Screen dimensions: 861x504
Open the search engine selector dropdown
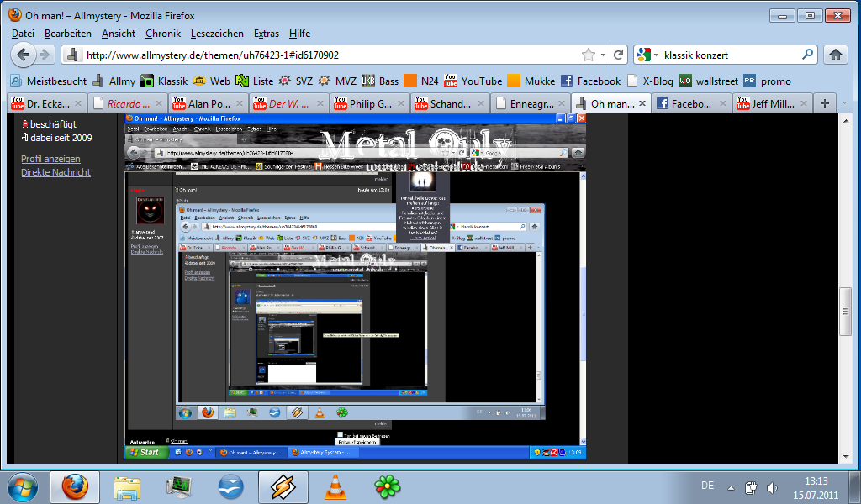[647, 55]
